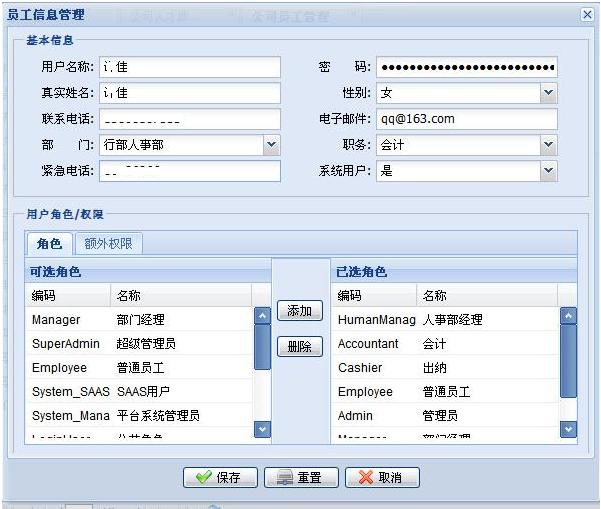Click the 重置 button
The width and height of the screenshot is (601, 509).
(301, 477)
